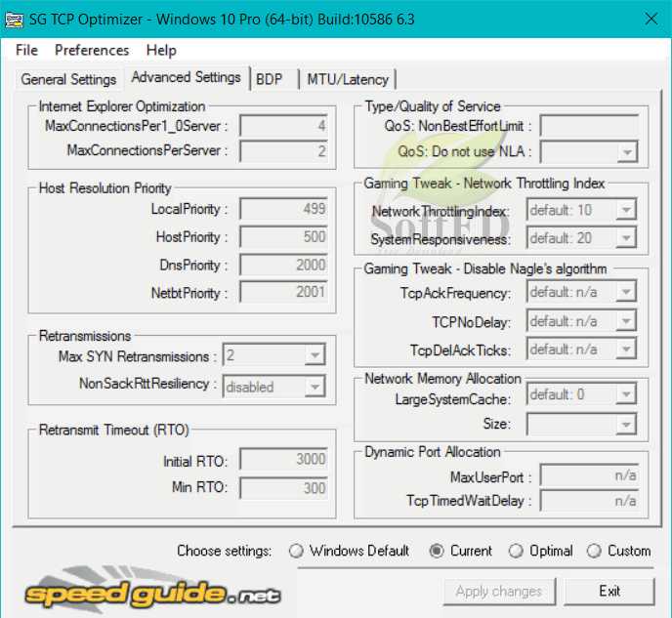
Task: Expand the TcpAckFrequency dropdown
Action: tap(626, 292)
